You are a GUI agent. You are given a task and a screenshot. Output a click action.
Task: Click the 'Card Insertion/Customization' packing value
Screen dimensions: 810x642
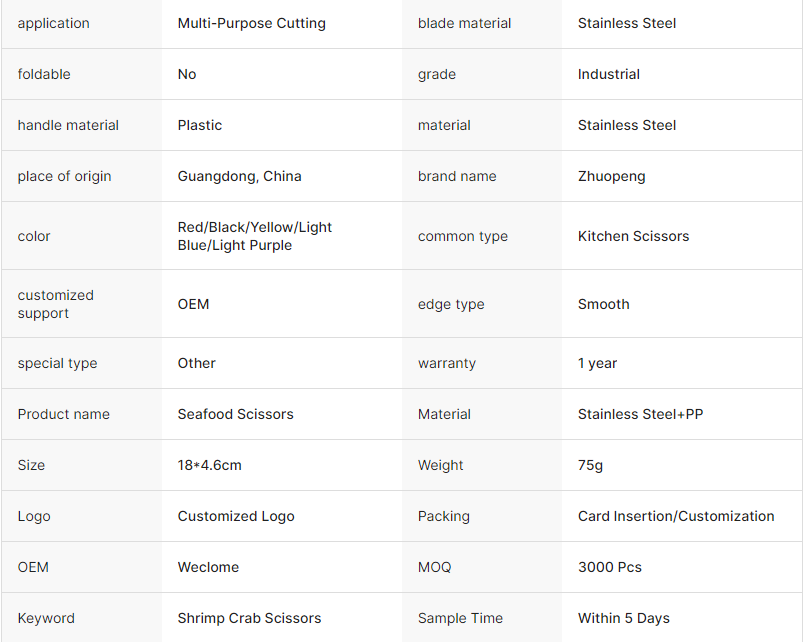coord(676,516)
